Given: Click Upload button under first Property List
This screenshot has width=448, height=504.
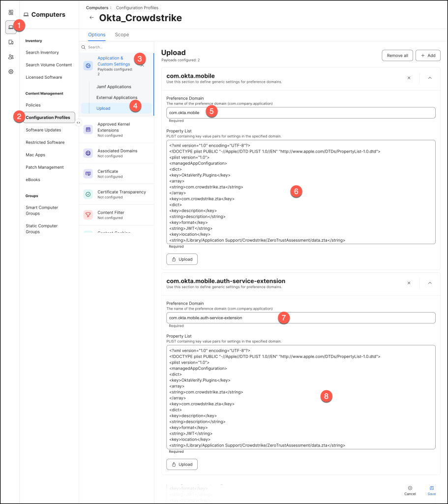Looking at the screenshot, I should click(x=182, y=259).
